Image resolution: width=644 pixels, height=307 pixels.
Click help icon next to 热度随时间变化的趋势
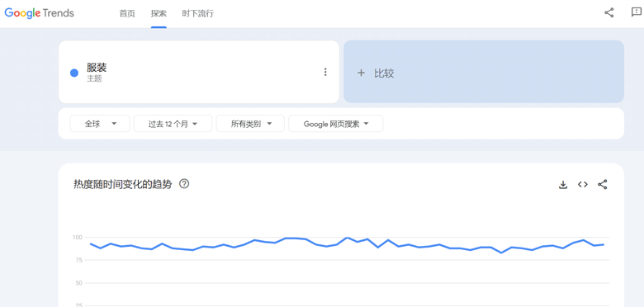tap(184, 184)
